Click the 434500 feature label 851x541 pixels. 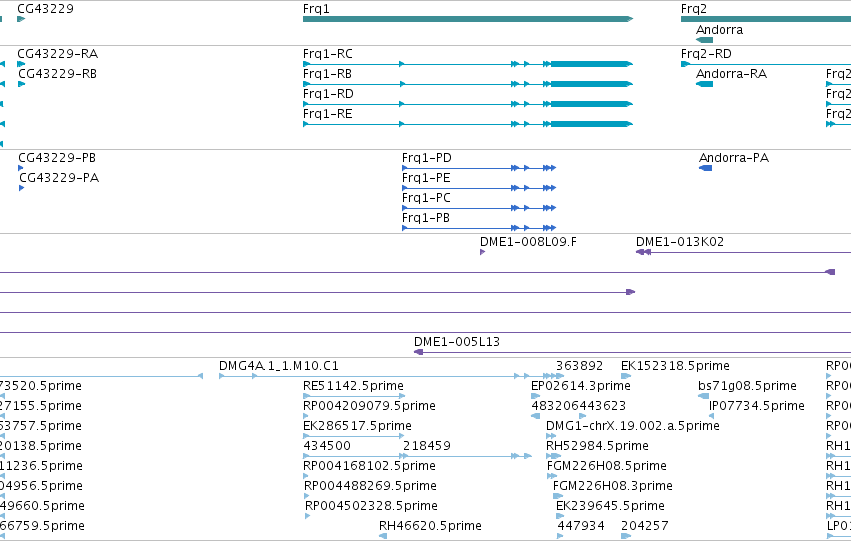(327, 446)
